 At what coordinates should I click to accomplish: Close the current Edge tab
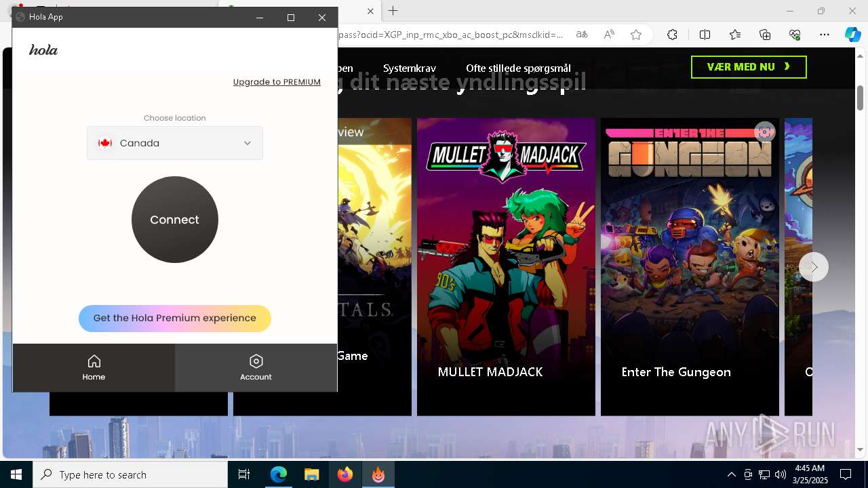click(x=370, y=12)
